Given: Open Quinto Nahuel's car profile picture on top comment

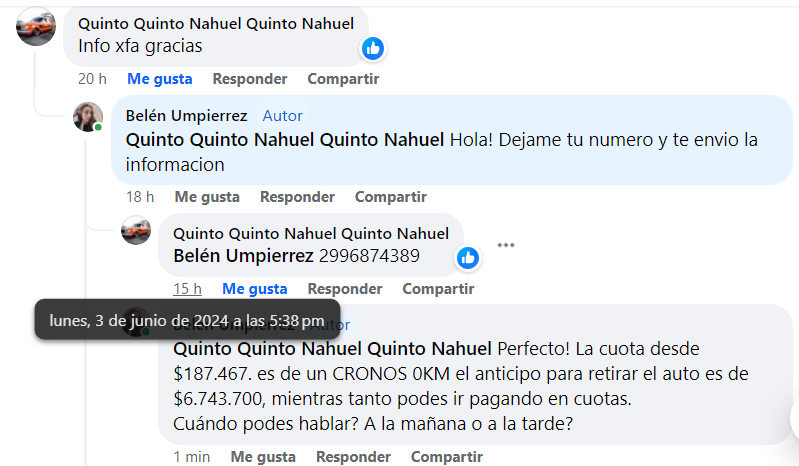Looking at the screenshot, I should pyautogui.click(x=36, y=27).
